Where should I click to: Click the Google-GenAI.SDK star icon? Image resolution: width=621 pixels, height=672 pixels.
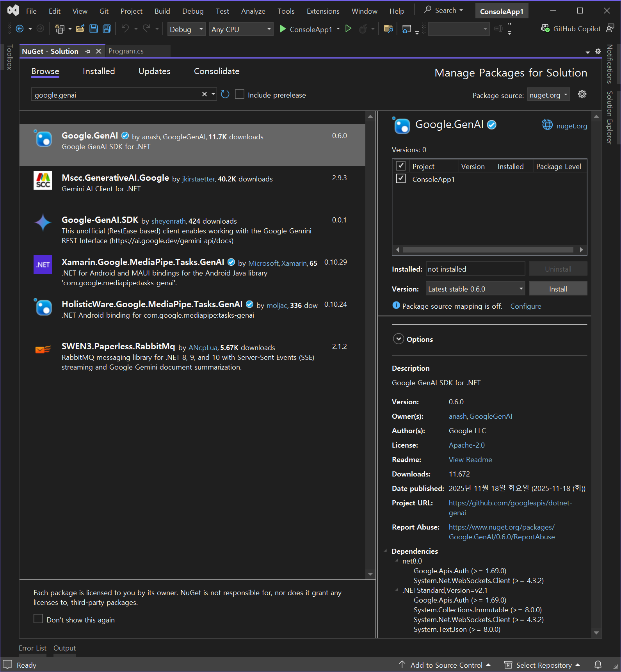point(43,222)
